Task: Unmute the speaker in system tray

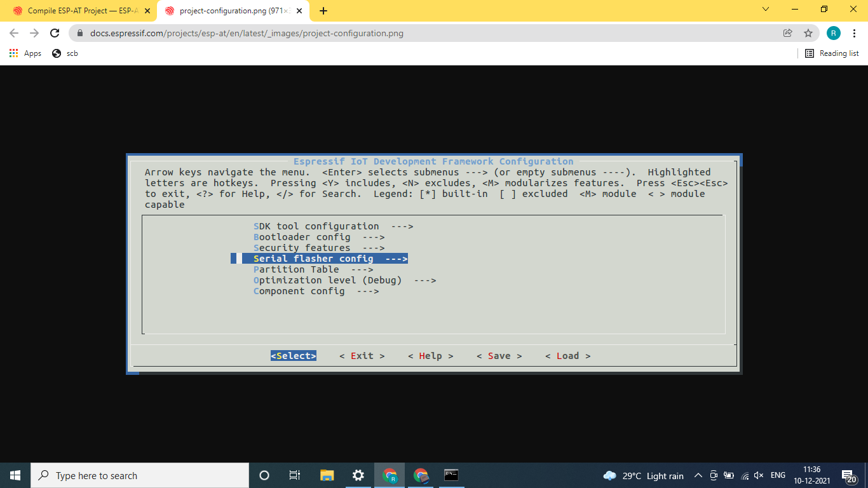Action: [x=759, y=475]
